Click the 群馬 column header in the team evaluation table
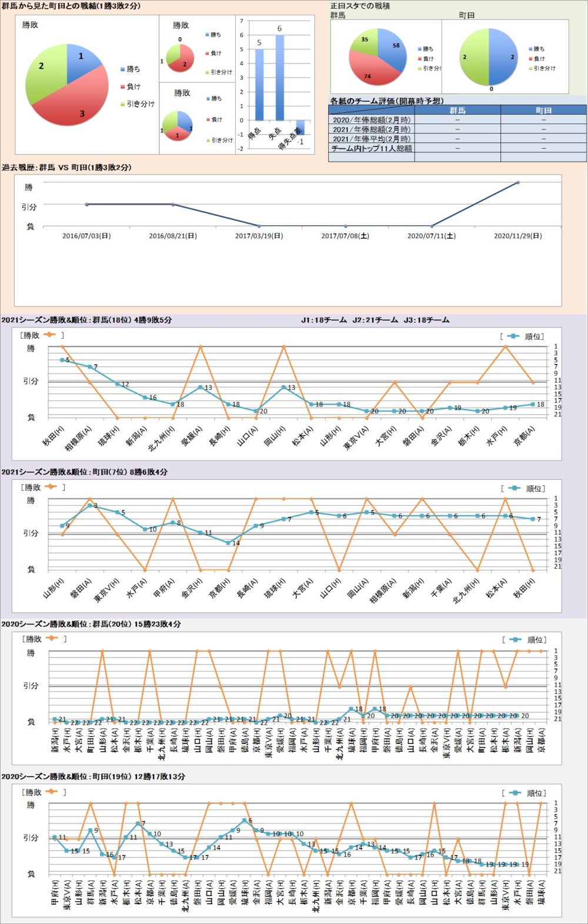588x924 pixels. point(457,110)
